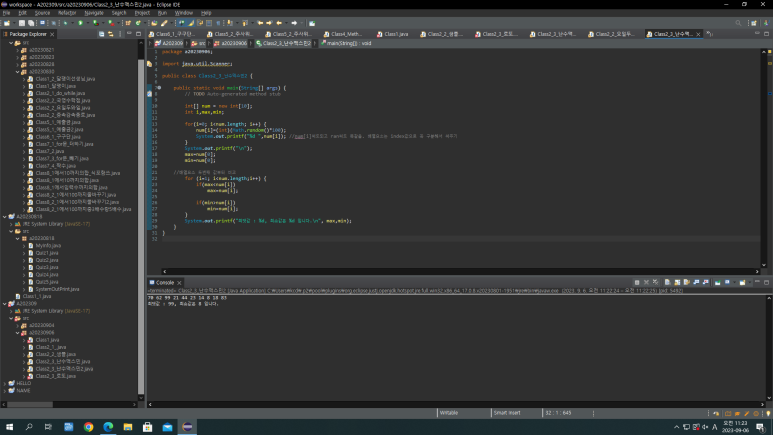Navigate Forward with the right arrow

pos(294,23)
